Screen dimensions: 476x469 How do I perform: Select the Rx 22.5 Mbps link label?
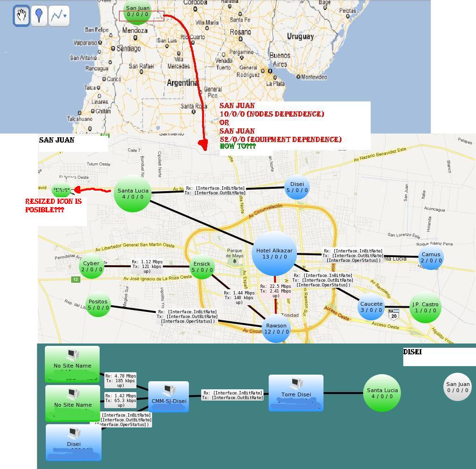[x=276, y=291]
